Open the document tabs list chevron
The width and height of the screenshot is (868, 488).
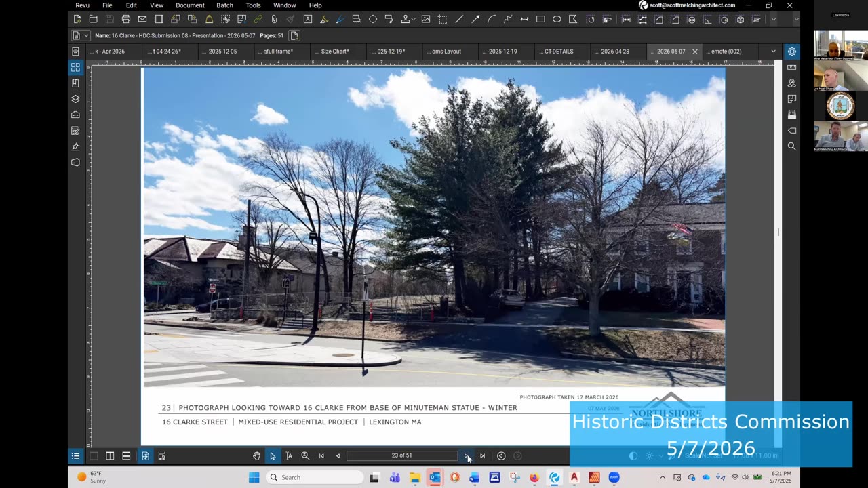point(773,52)
